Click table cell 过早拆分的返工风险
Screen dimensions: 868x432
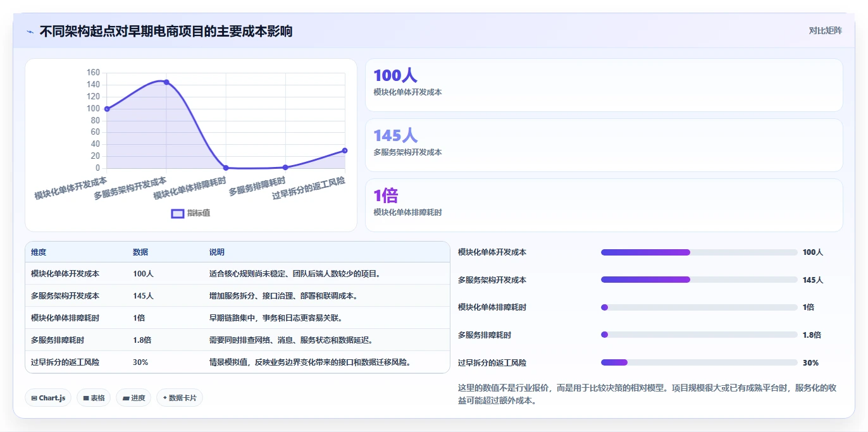[x=65, y=362]
